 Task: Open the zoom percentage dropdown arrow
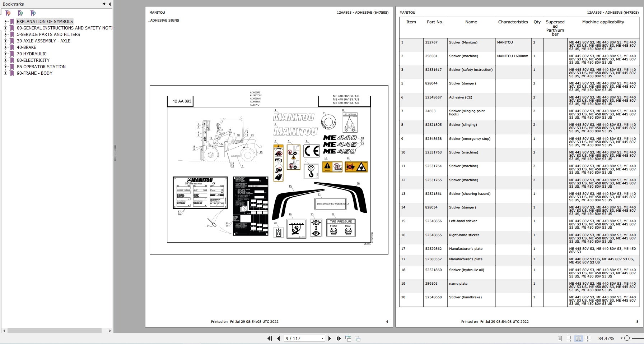(x=621, y=338)
